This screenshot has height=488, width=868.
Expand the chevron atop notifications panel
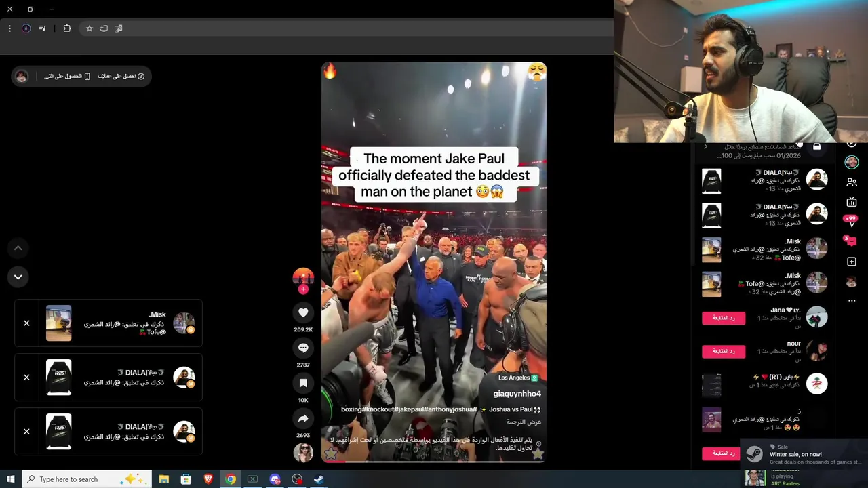point(705,146)
